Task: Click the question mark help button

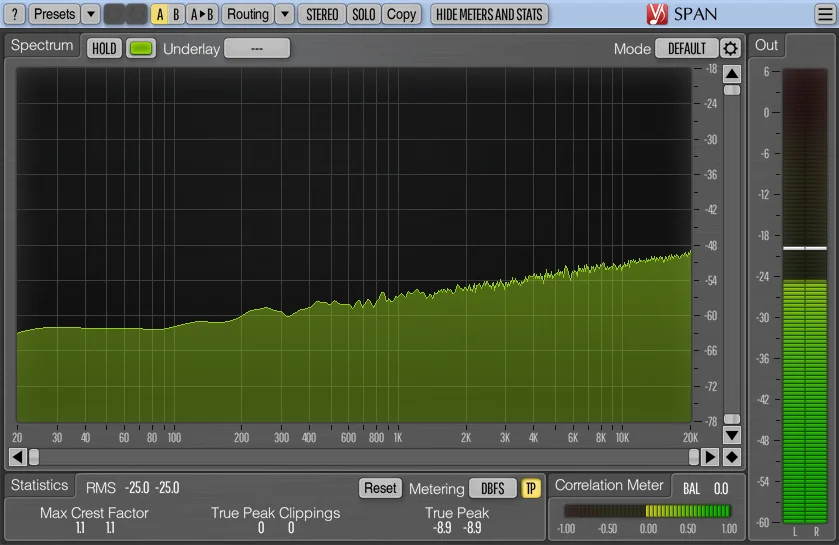Action: click(15, 14)
